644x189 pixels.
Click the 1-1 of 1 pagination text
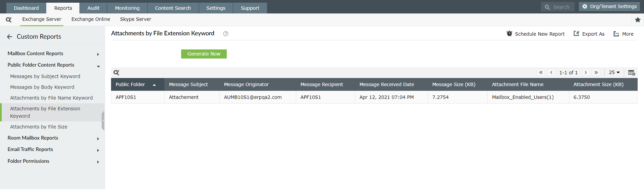(568, 73)
